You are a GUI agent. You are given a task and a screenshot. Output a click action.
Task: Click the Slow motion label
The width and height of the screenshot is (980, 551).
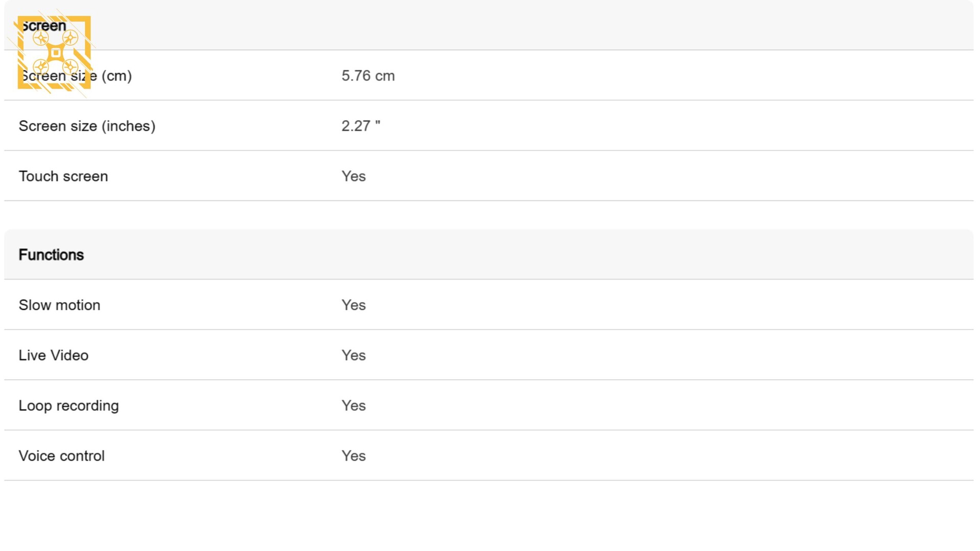[59, 305]
